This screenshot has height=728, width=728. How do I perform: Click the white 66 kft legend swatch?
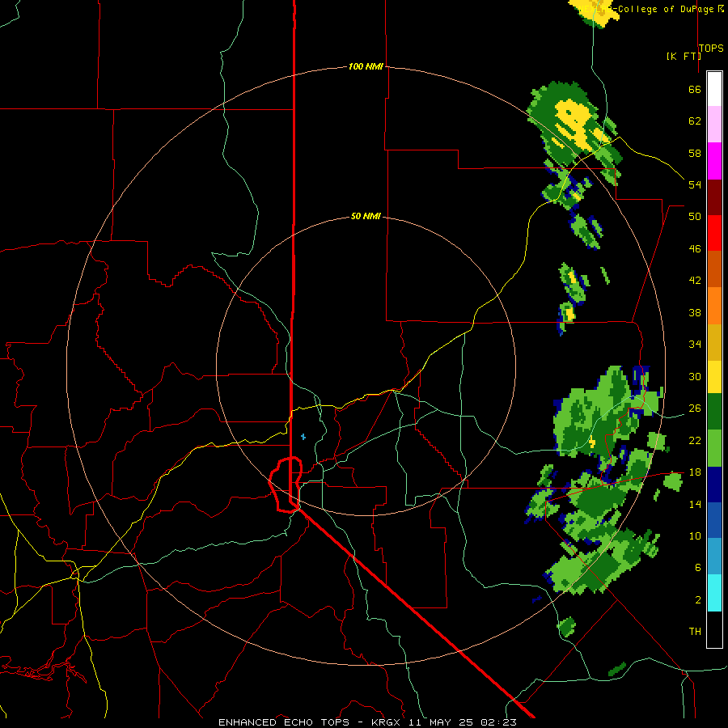point(714,89)
